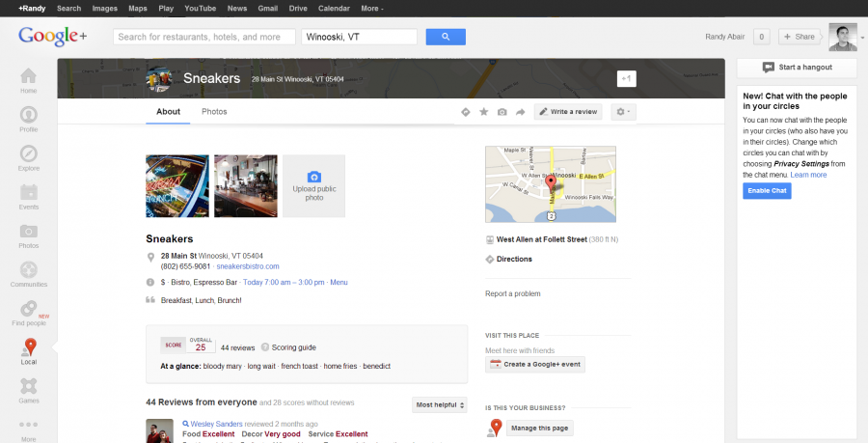Click Wesley Sanders' reviewer photo
The image size is (868, 443).
[x=159, y=431]
